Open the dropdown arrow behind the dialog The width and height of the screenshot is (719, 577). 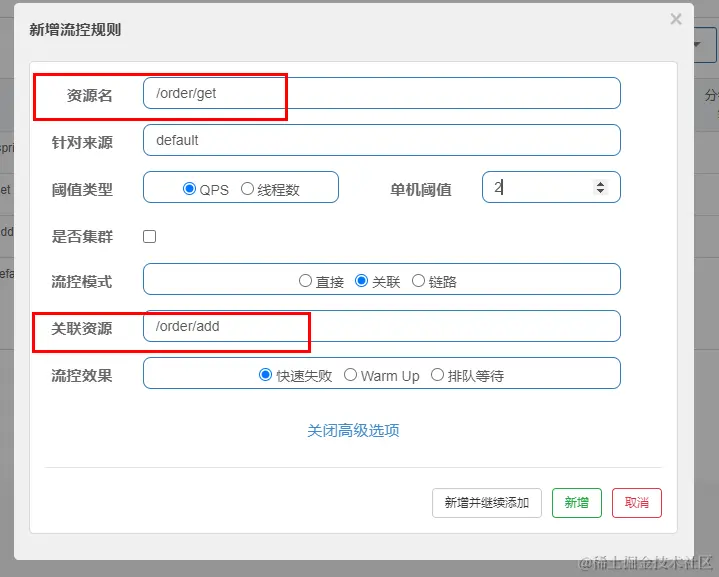click(697, 44)
